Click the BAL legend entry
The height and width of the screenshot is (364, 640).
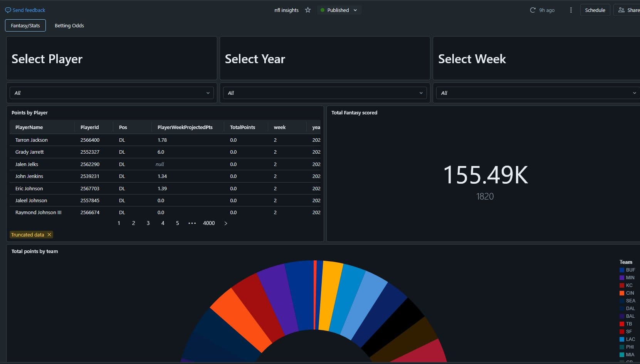point(627,316)
